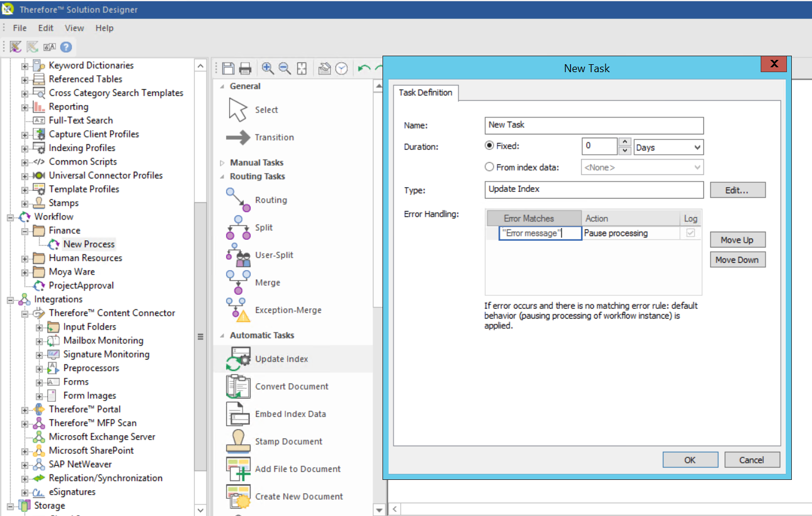Click Cancel in New Task dialog

click(752, 460)
